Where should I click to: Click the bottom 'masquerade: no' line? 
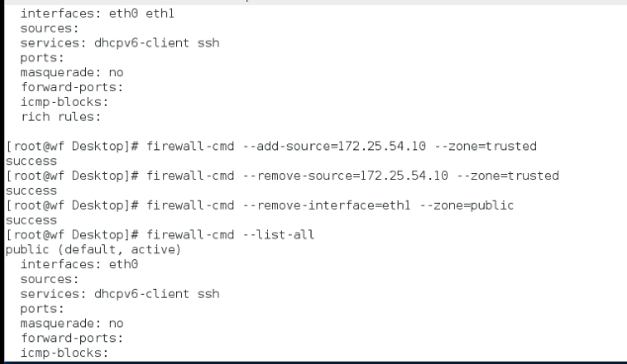(72, 323)
